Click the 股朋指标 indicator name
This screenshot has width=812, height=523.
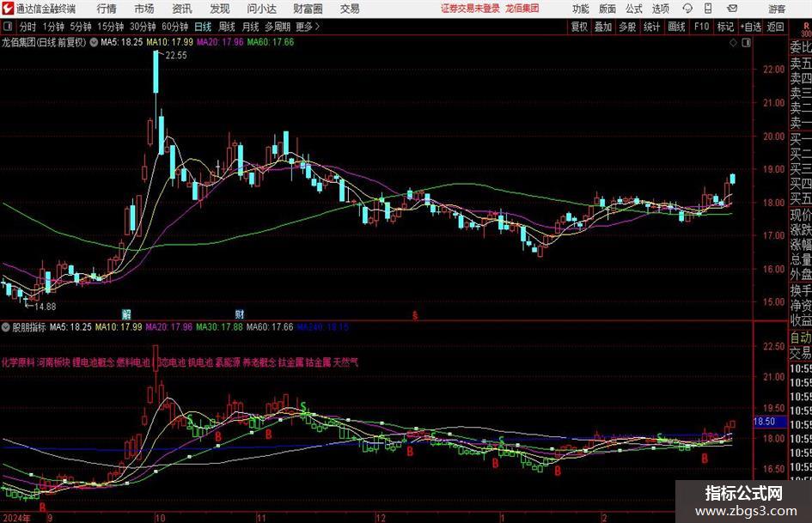pyautogui.click(x=29, y=327)
